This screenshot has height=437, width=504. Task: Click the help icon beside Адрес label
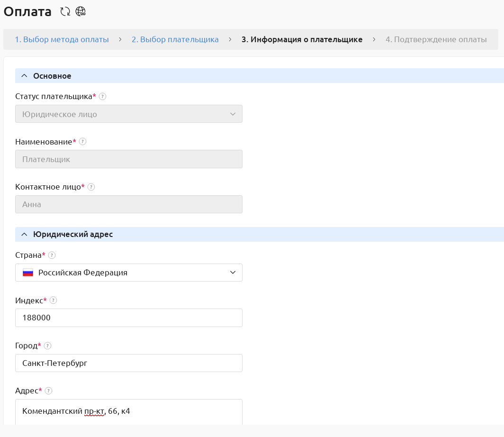48,391
